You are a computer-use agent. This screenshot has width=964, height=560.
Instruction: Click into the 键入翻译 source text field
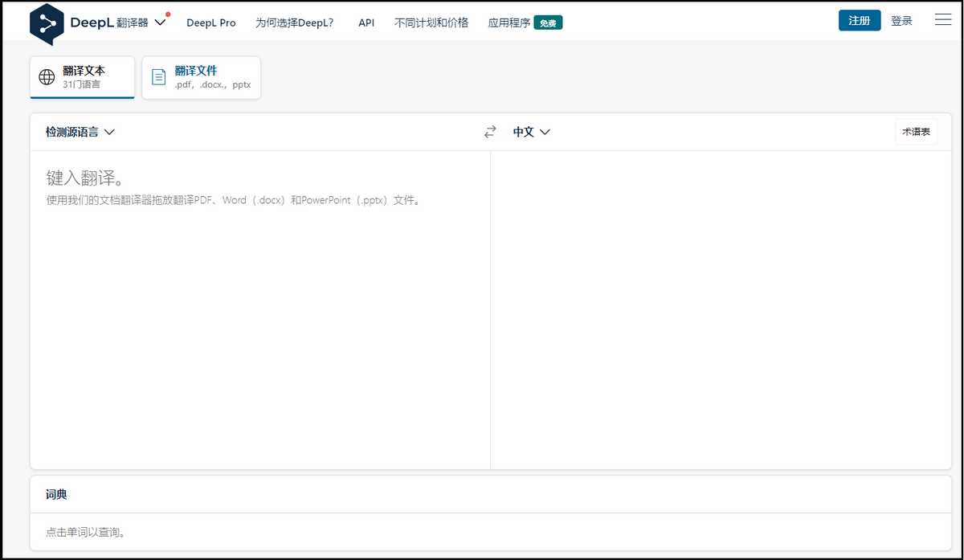(259, 305)
